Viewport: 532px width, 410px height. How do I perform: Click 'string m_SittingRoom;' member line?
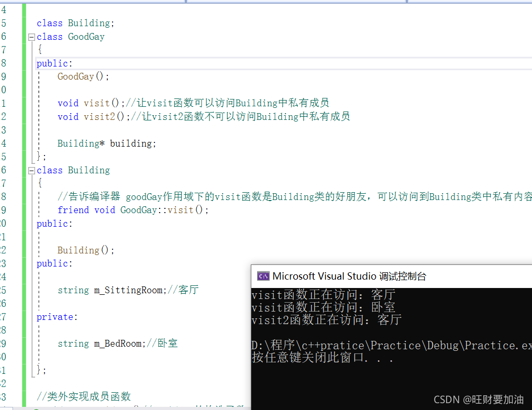click(x=112, y=290)
